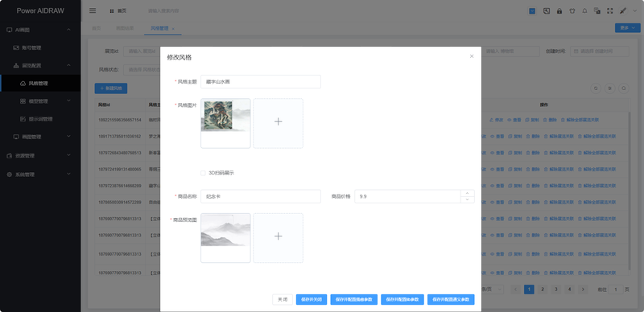Click the 首页 breadcrumb in the header

(x=118, y=11)
